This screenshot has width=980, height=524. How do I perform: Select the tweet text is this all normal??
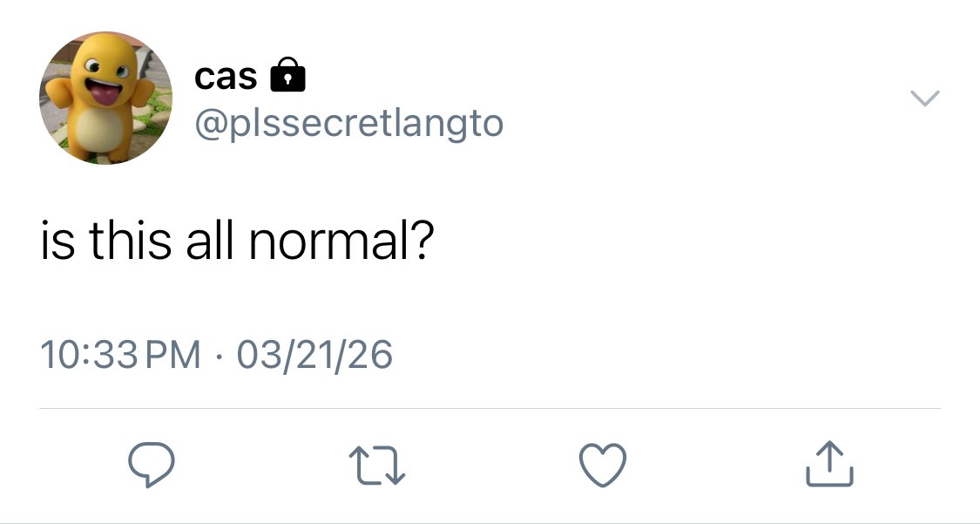click(237, 241)
